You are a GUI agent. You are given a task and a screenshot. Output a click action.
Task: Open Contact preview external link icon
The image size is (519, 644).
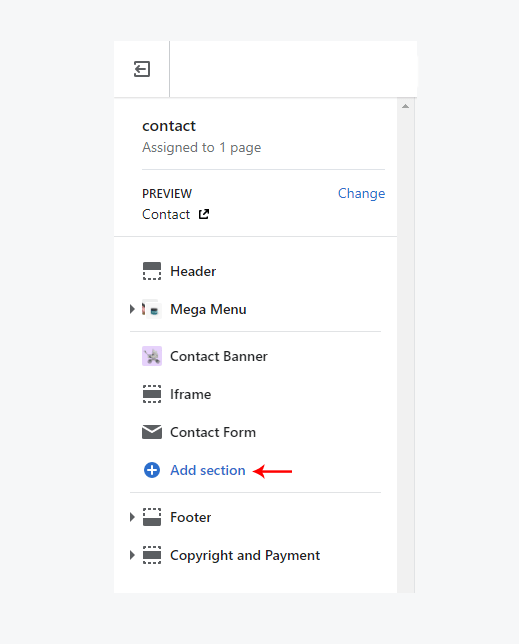[204, 214]
